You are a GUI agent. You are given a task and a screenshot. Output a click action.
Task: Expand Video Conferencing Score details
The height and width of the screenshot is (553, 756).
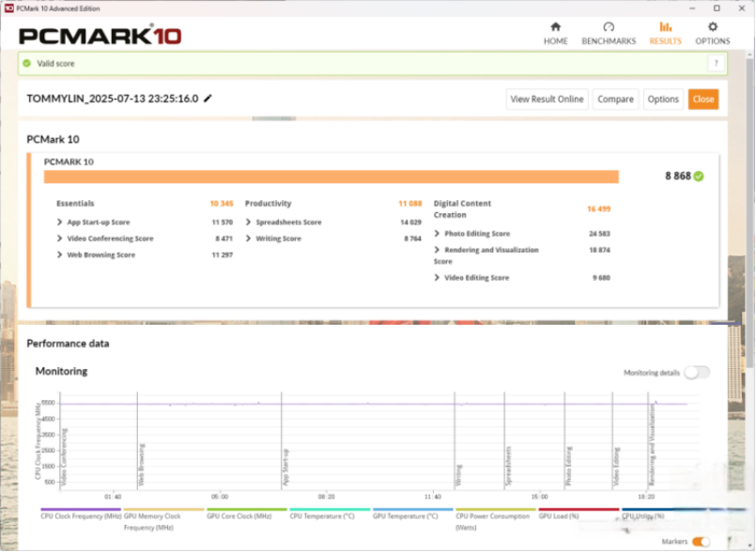click(x=59, y=238)
